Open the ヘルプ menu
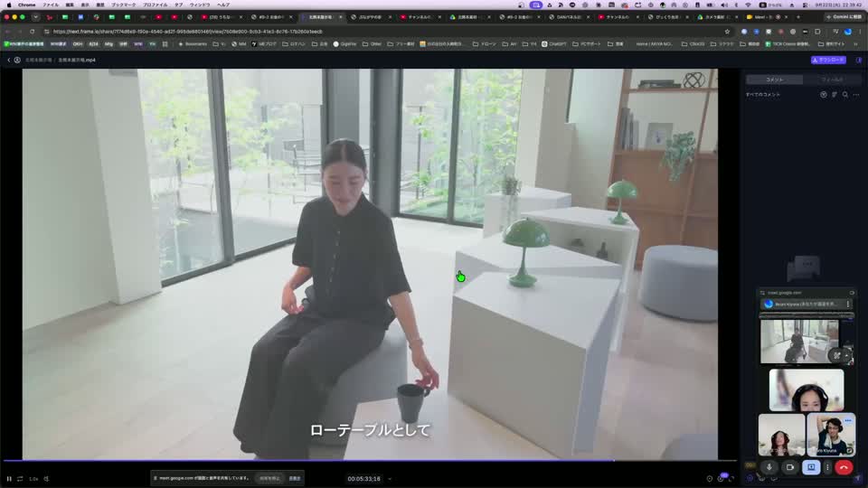Viewport: 868px width, 488px height. [x=223, y=5]
